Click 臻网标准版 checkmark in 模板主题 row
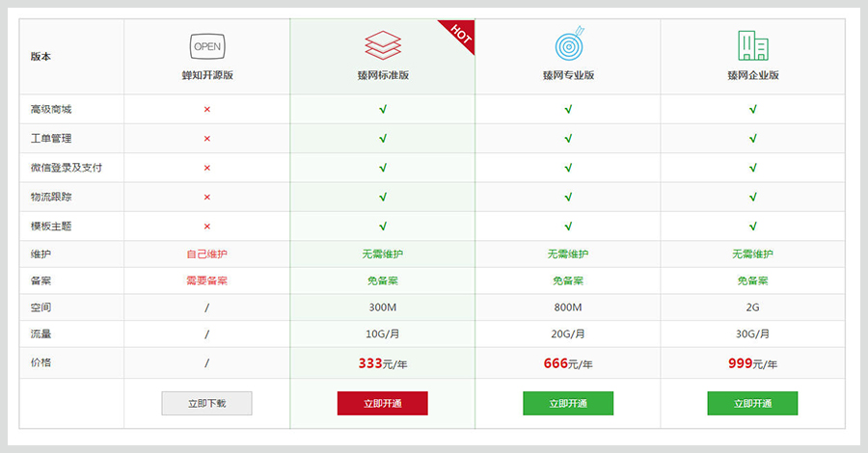Image resolution: width=868 pixels, height=453 pixels. pos(383,226)
